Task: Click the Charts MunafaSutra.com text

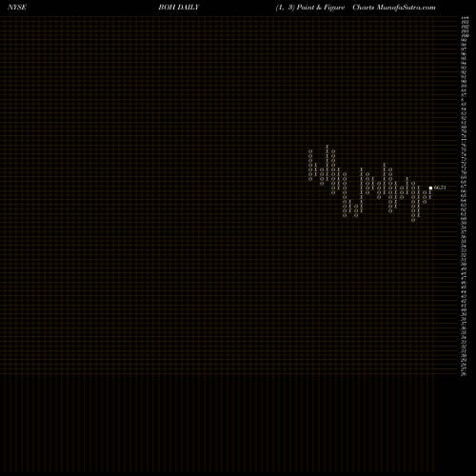Action: coord(394,8)
